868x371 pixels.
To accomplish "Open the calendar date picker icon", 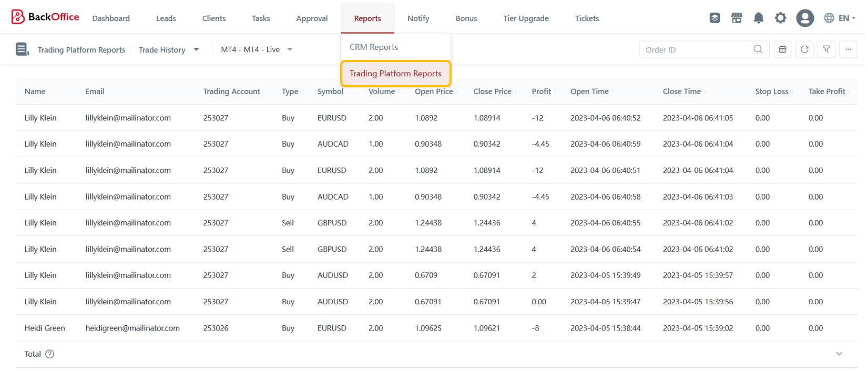I will [x=782, y=49].
